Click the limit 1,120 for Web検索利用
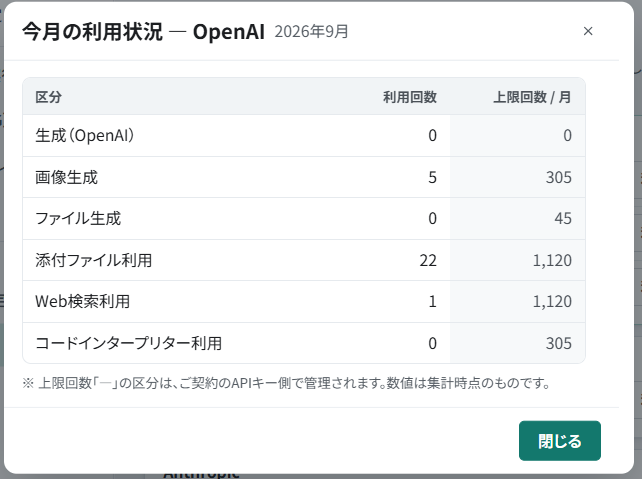Screen dimensions: 642x479 [x=552, y=302]
